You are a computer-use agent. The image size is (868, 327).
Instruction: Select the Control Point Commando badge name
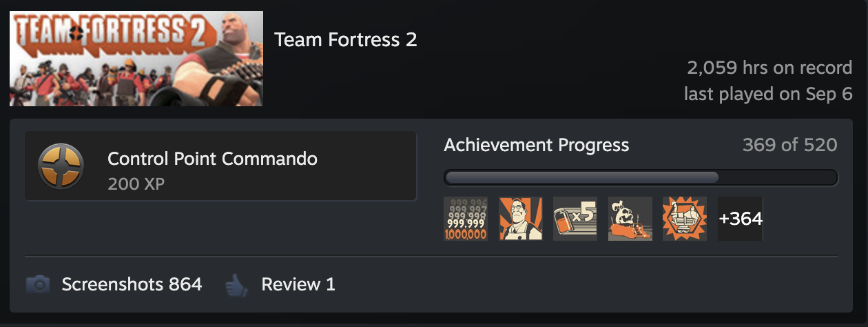coord(212,159)
